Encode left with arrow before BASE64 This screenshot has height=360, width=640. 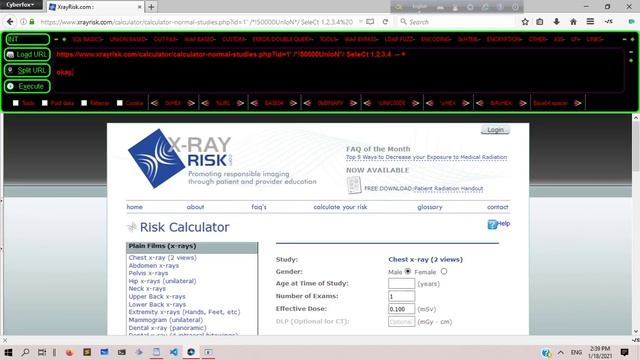254,103
